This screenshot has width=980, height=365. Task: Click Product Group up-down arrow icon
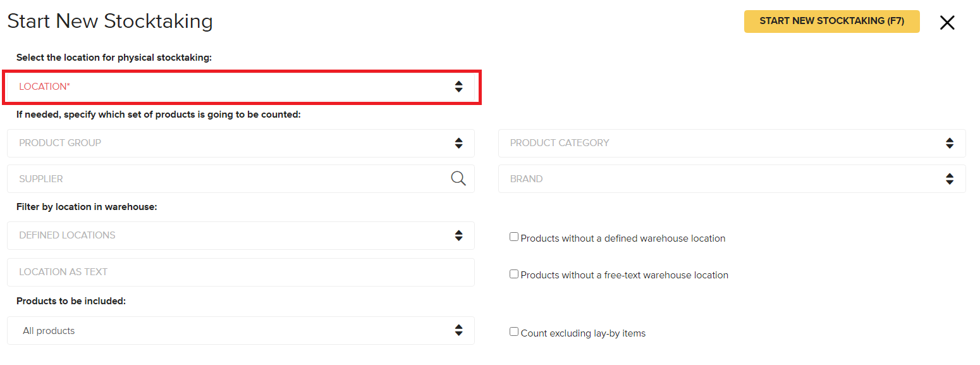click(x=459, y=143)
